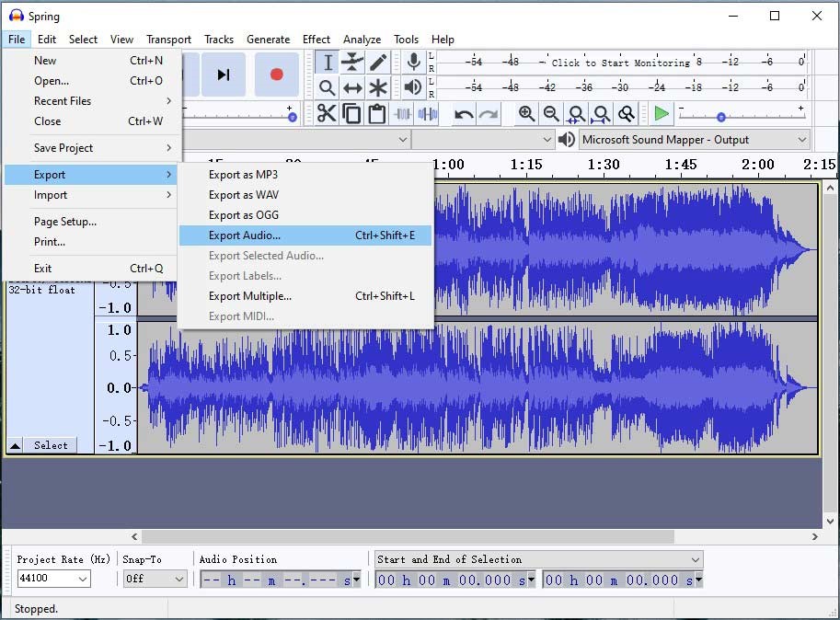The width and height of the screenshot is (840, 620).
Task: Click the microphone record meter icon
Action: pos(413,62)
